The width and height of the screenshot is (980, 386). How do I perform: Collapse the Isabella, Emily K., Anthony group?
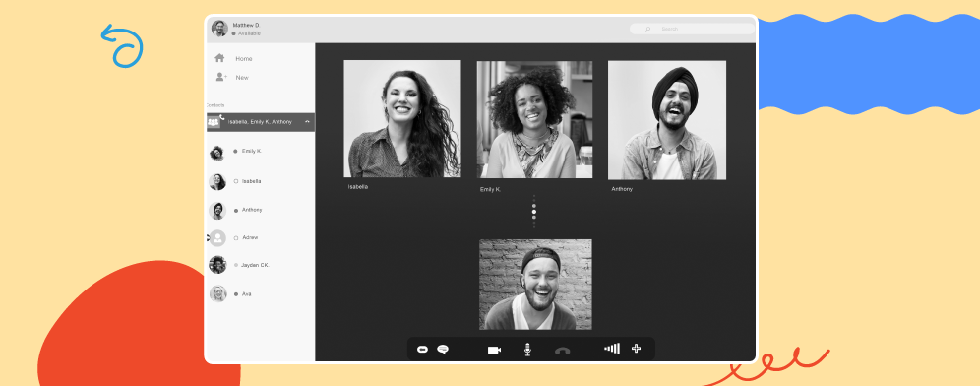point(307,122)
